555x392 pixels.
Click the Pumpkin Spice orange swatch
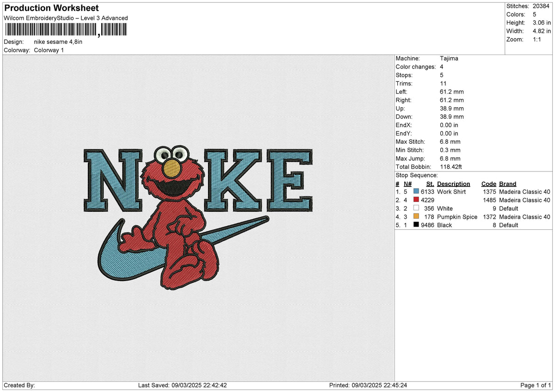[416, 216]
